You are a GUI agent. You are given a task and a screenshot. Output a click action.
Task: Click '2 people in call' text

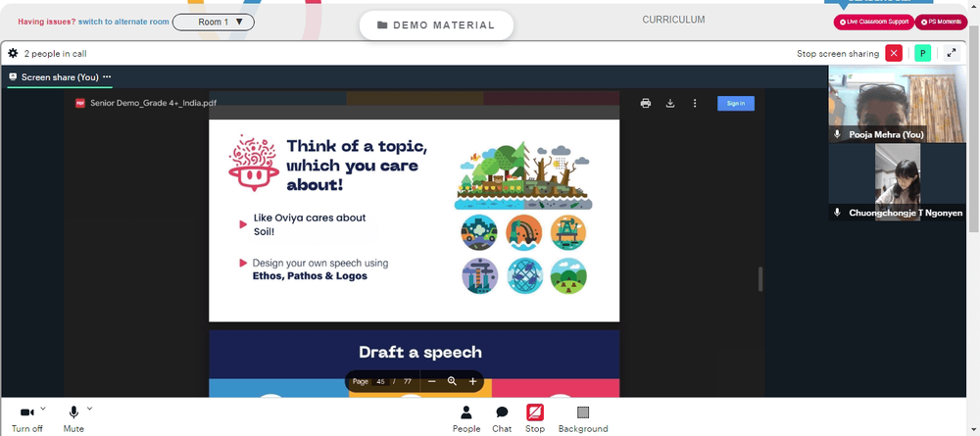[56, 54]
